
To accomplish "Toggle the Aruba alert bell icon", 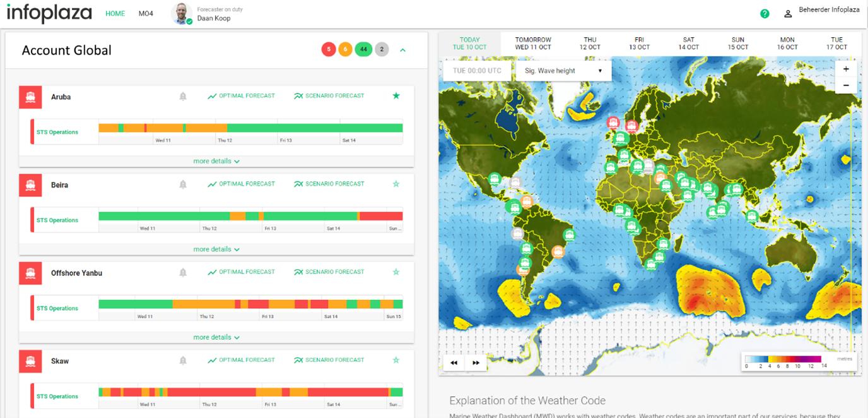I will click(183, 96).
